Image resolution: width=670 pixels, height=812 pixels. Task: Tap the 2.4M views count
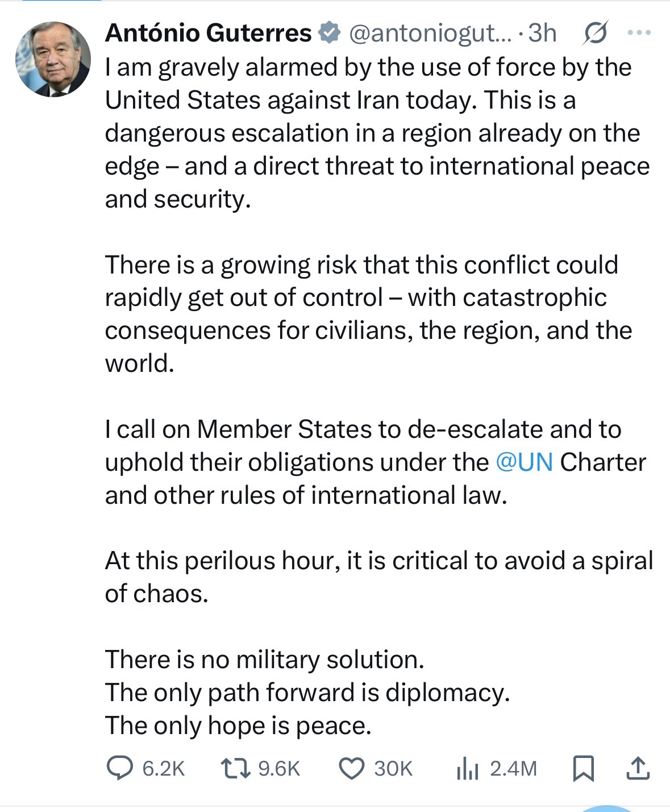tap(513, 768)
